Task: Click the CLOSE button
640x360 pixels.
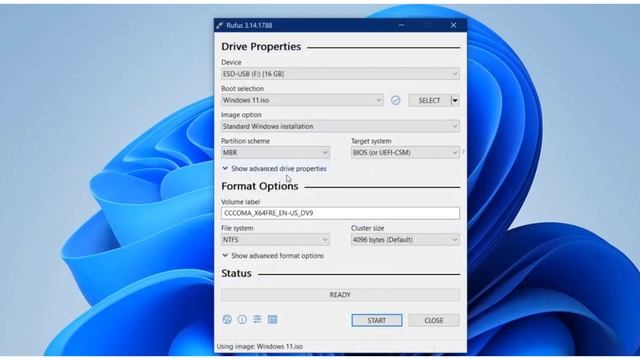Action: [434, 320]
